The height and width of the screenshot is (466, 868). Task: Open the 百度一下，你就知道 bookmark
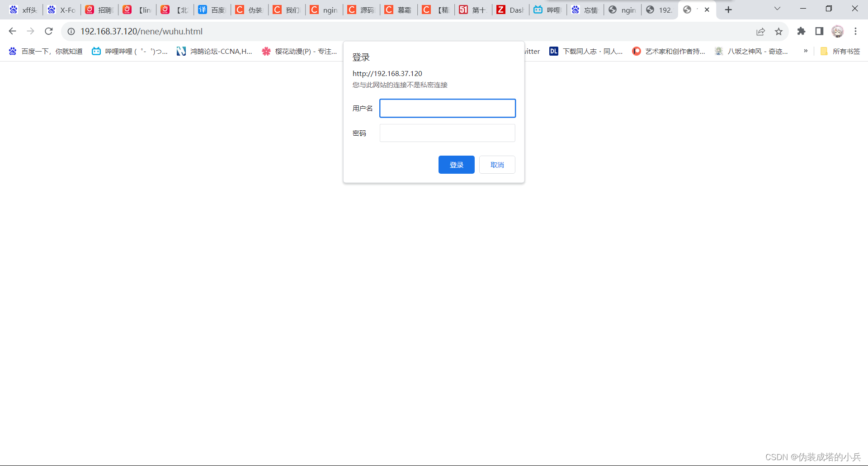[46, 51]
